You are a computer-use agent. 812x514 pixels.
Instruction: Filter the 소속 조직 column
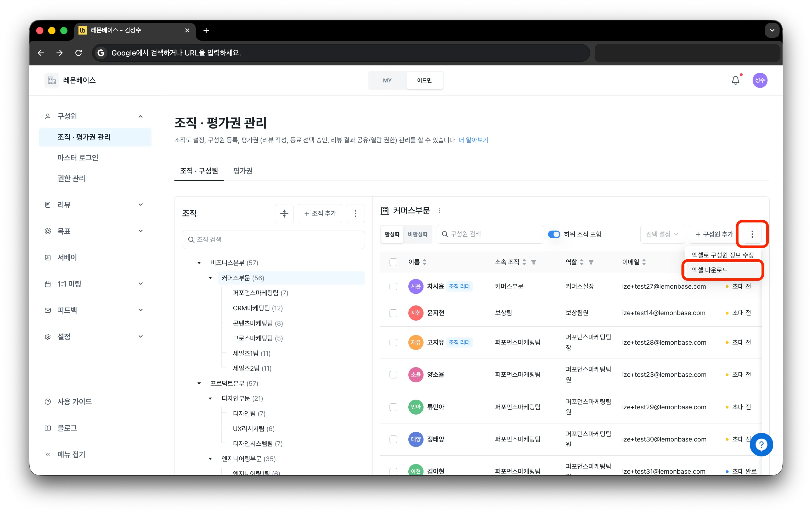pos(533,262)
